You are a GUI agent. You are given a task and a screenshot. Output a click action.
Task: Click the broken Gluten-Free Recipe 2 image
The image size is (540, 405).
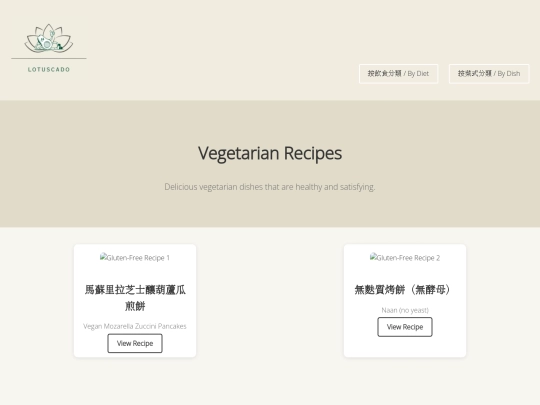pyautogui.click(x=405, y=258)
